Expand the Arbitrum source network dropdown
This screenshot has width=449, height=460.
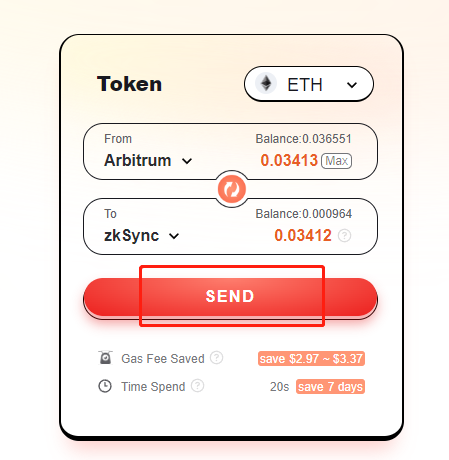click(148, 161)
